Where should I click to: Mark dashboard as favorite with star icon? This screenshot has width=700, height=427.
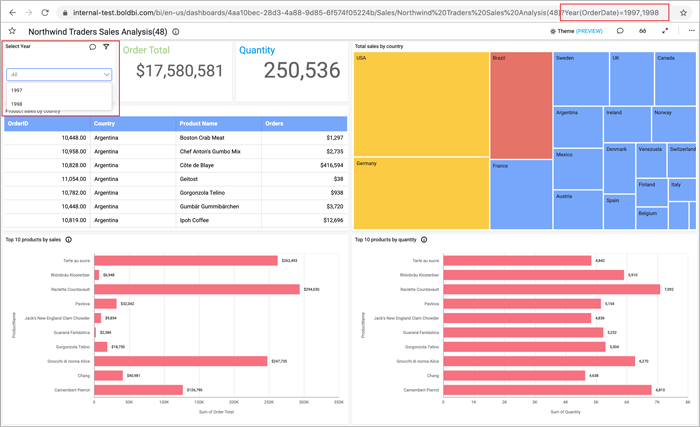12,31
